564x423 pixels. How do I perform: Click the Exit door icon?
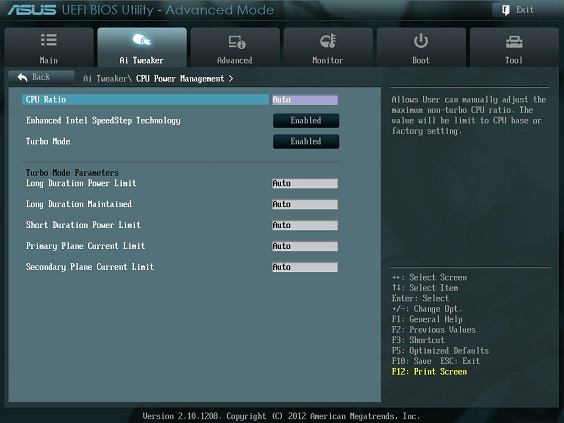506,10
